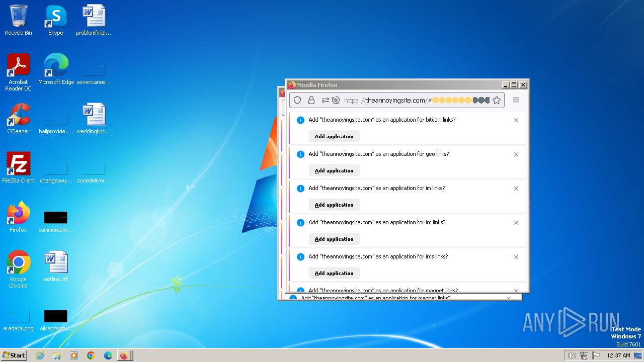Select weddingkitc document on desktop
Viewport: 644px width, 362px height.
coord(94,119)
